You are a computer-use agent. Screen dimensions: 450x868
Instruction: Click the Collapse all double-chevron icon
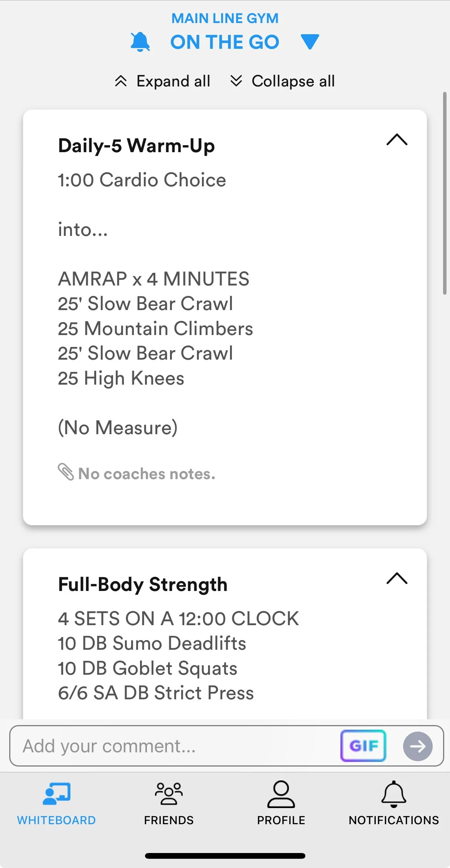click(x=236, y=81)
